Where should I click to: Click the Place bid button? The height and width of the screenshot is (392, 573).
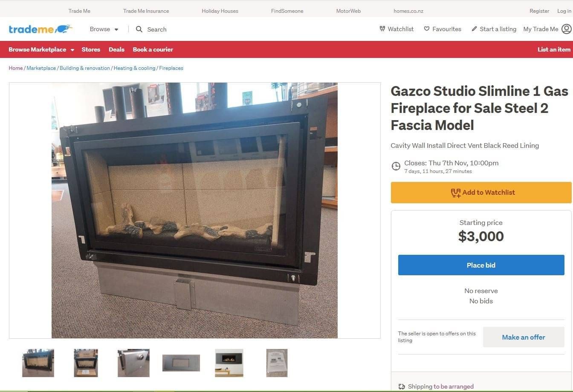click(481, 265)
